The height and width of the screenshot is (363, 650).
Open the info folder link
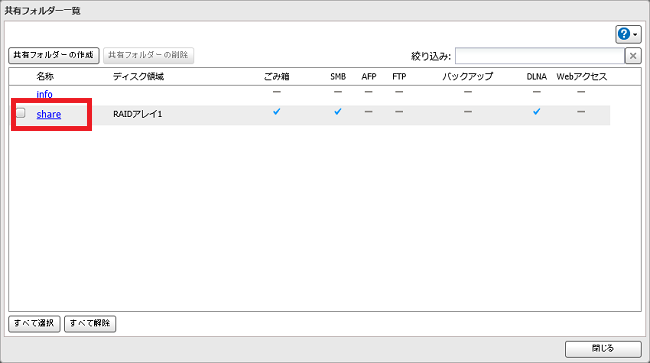click(x=44, y=94)
